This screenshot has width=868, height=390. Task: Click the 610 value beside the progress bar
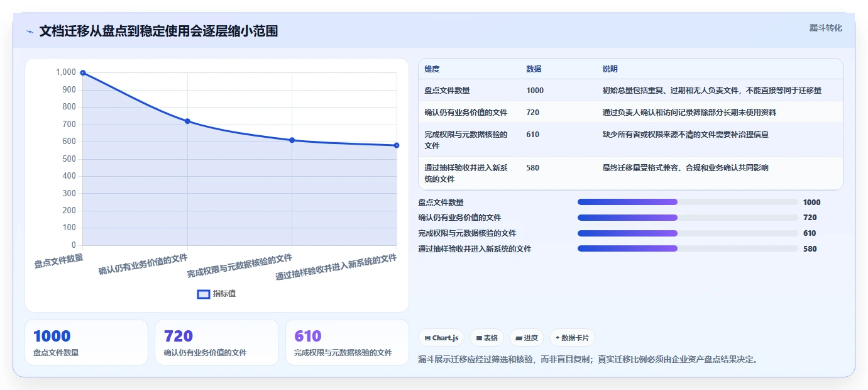[810, 233]
